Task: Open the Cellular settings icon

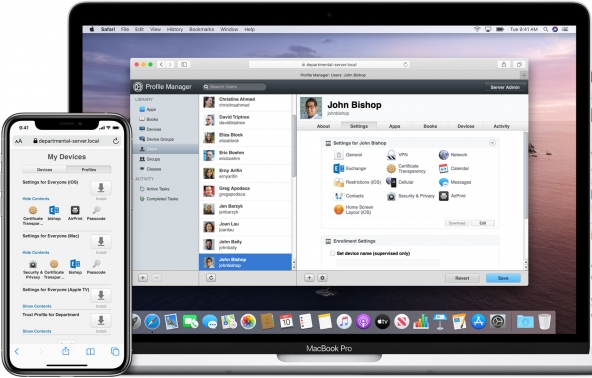Action: tap(391, 182)
